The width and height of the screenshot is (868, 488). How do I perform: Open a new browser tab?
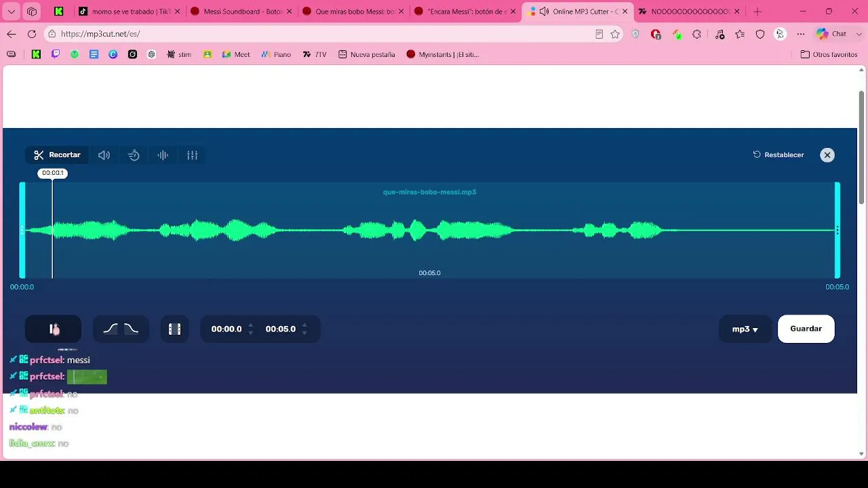(x=757, y=12)
